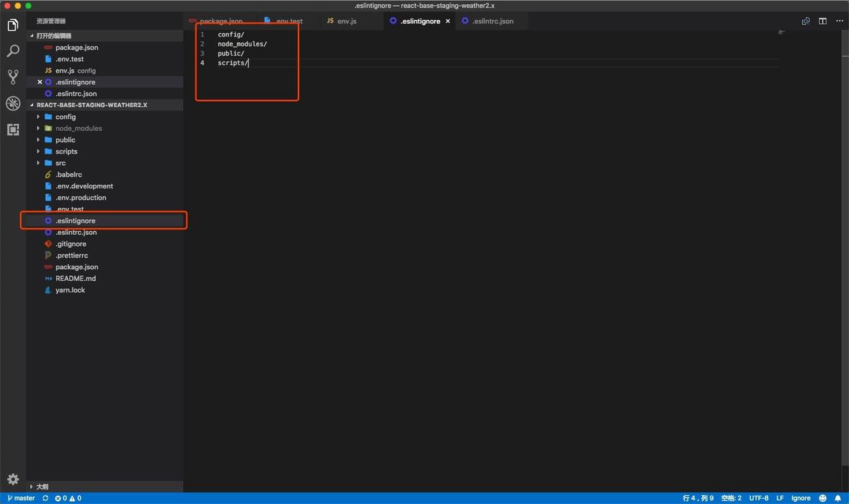Click the feedback smiley in status bar
Image resolution: width=849 pixels, height=504 pixels.
(823, 498)
